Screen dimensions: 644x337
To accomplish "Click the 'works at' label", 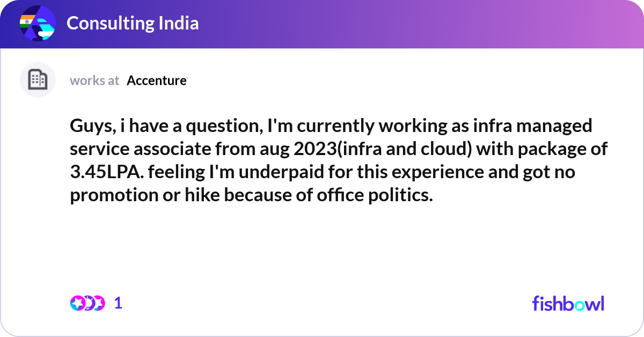I will 94,80.
